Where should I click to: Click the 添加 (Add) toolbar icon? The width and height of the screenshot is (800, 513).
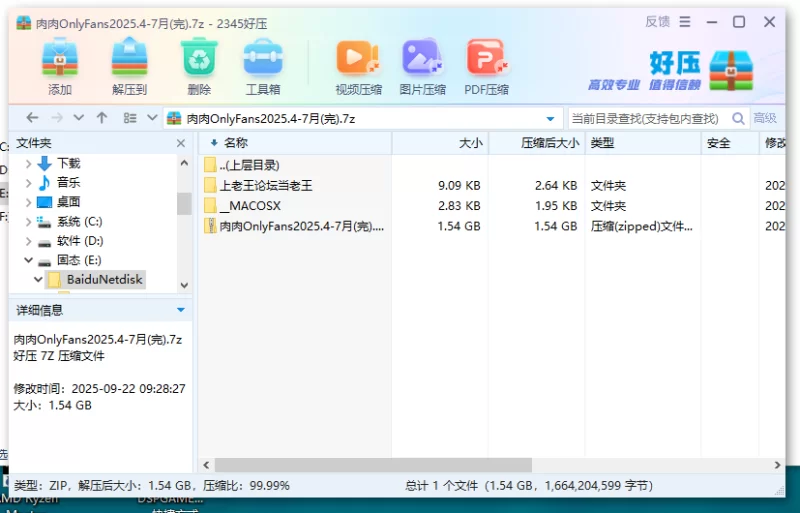pos(60,66)
